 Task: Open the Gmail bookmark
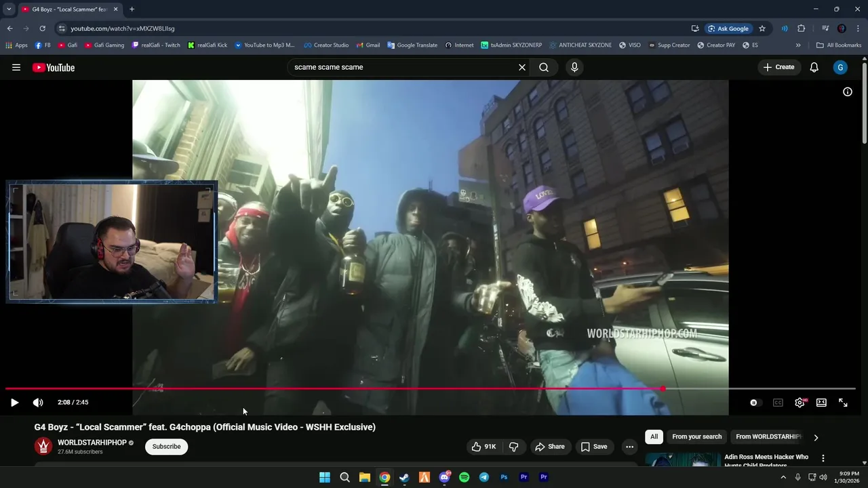pyautogui.click(x=368, y=45)
